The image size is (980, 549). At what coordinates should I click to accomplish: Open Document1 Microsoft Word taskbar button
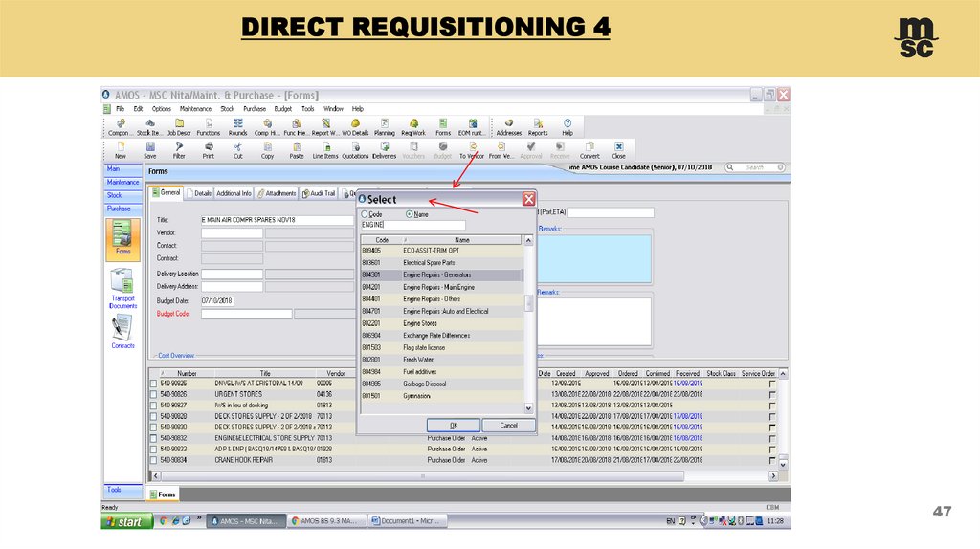click(x=408, y=521)
